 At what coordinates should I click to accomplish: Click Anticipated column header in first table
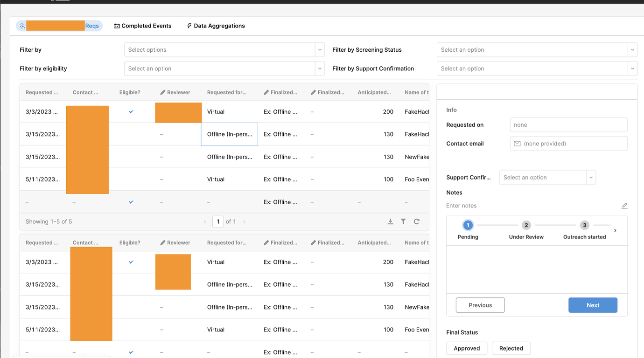[x=374, y=92]
